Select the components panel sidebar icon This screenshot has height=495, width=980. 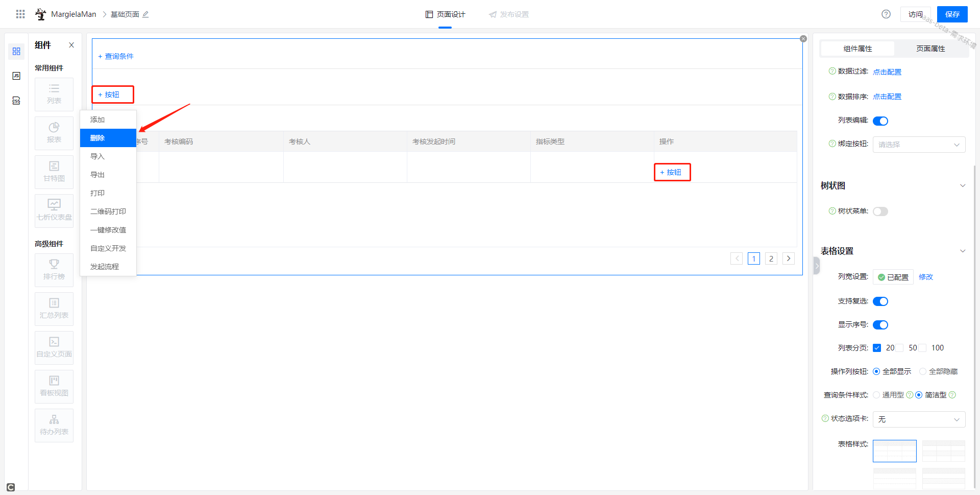point(16,52)
